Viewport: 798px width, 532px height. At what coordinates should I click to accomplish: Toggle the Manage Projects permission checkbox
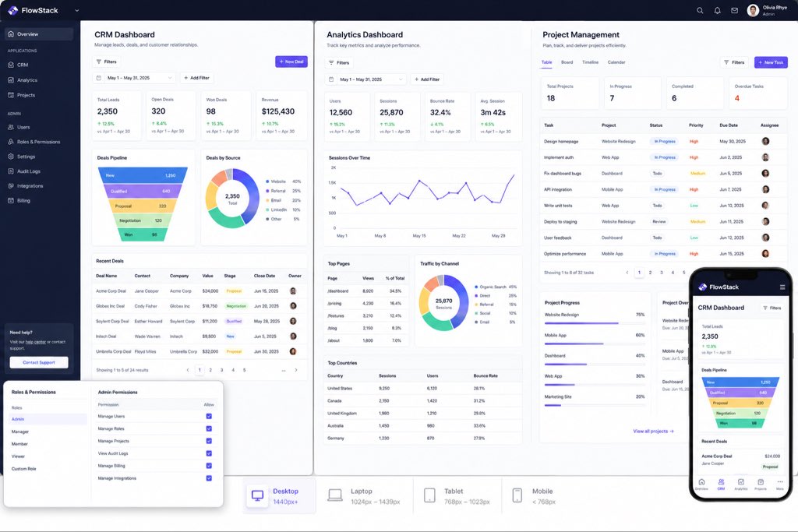[209, 441]
